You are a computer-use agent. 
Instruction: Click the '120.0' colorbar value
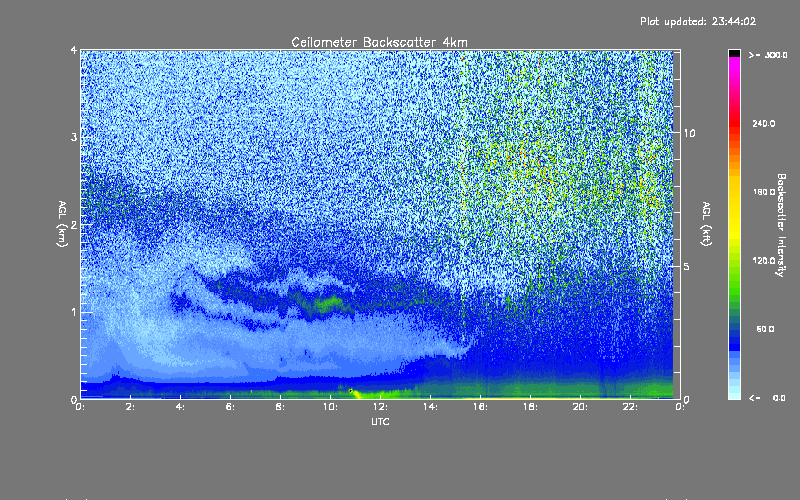[x=764, y=261]
